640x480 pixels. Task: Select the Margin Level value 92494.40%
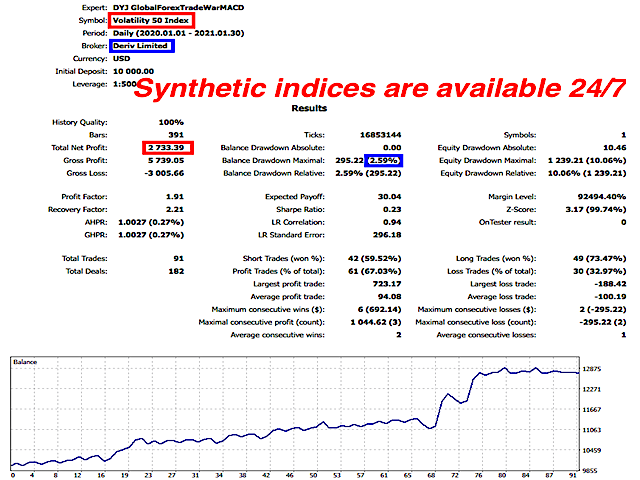[602, 197]
